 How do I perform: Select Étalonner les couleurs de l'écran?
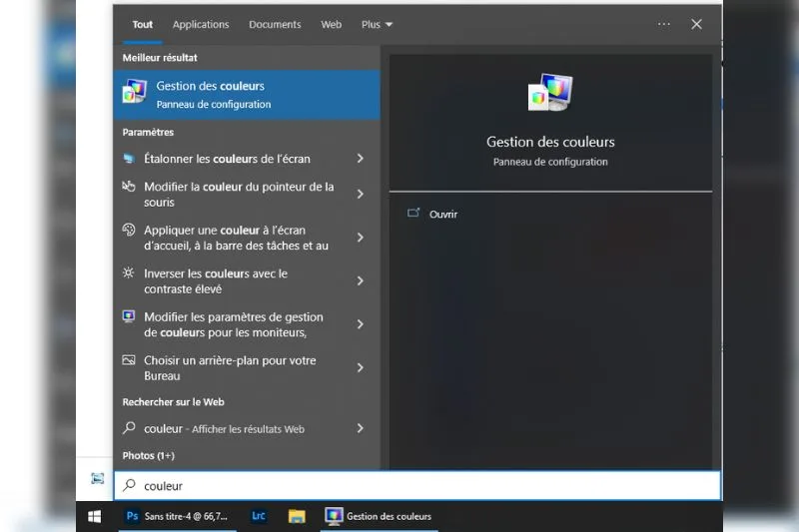[x=247, y=159]
